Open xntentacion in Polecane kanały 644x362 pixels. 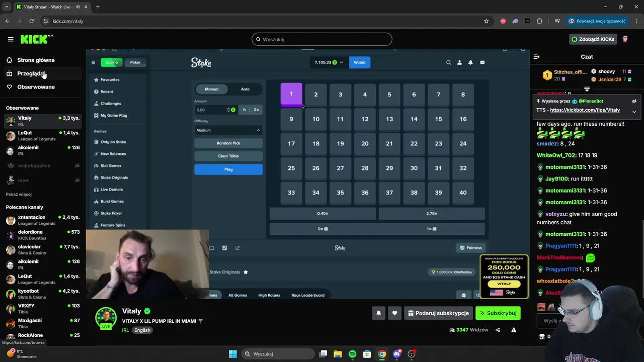click(x=43, y=220)
